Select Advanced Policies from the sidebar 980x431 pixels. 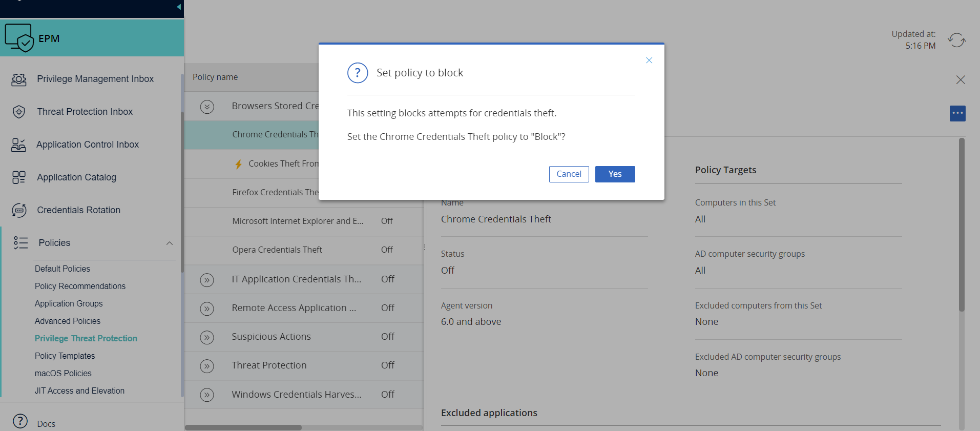click(x=68, y=321)
